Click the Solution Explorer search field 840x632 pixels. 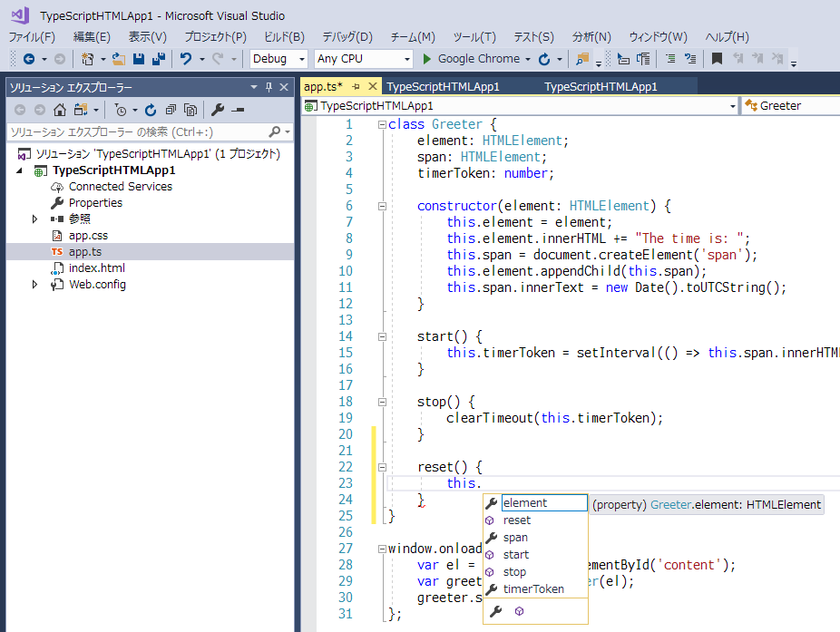pos(136,132)
